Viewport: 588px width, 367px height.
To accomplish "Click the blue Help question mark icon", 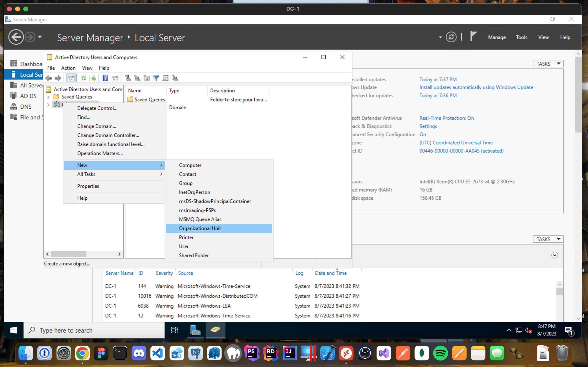I will 105,78.
